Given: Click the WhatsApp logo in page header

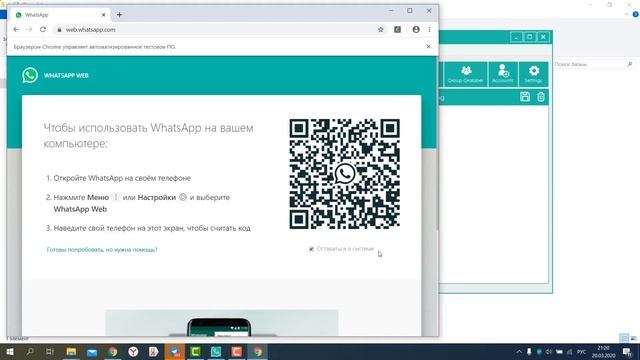Looking at the screenshot, I should point(30,75).
